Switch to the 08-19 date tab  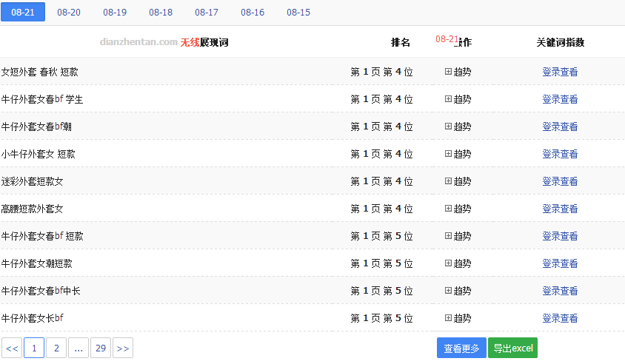(x=115, y=12)
